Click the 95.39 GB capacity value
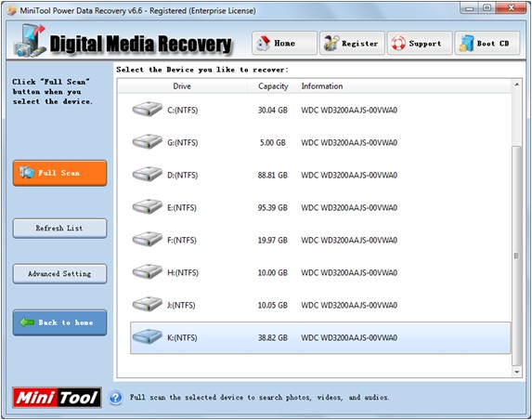This screenshot has width=532, height=420. 273,208
